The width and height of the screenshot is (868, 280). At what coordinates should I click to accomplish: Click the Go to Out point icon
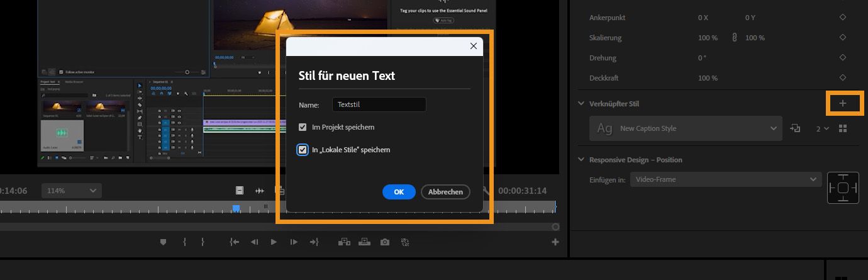pos(314,242)
